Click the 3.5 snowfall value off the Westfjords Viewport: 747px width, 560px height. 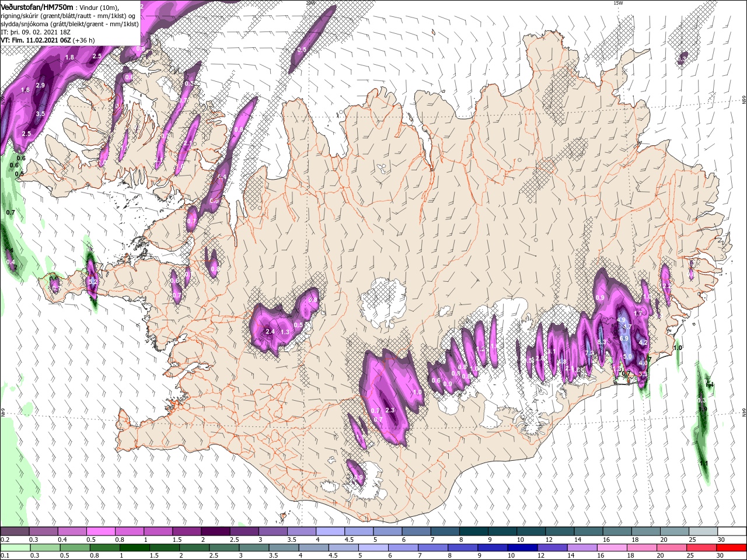[40, 114]
